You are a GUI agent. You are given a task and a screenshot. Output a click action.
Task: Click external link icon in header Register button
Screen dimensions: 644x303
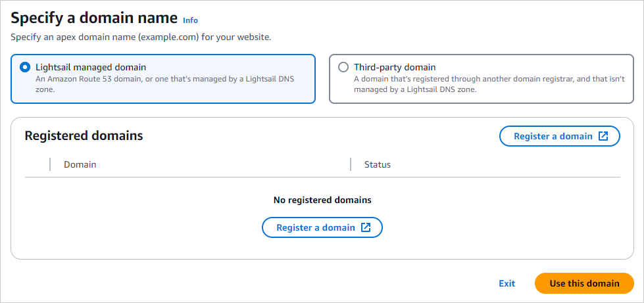pos(603,136)
